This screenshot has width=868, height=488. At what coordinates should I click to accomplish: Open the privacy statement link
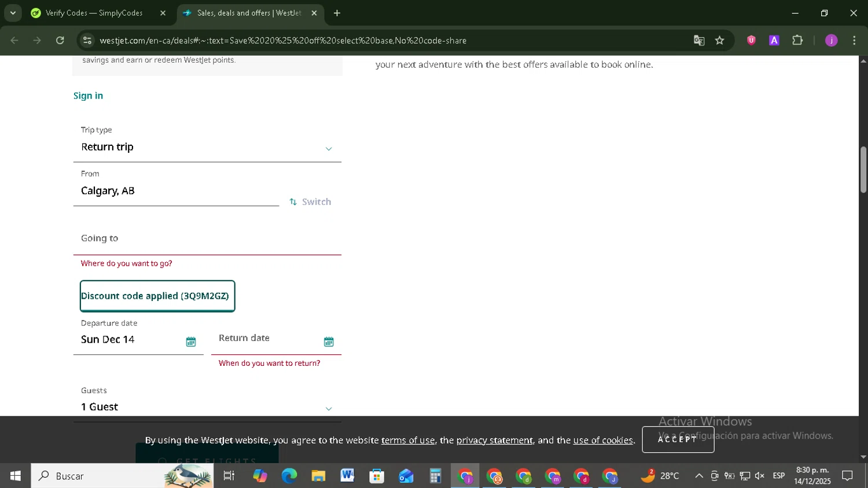point(495,441)
